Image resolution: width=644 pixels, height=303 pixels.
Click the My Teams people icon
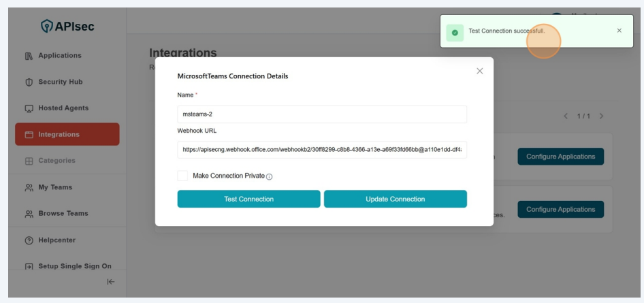(29, 187)
